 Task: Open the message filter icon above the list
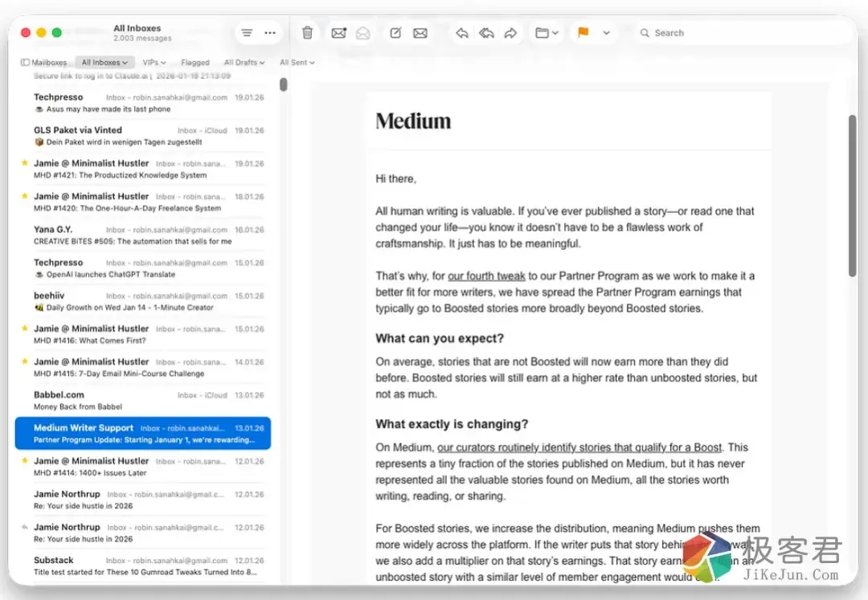(x=246, y=32)
